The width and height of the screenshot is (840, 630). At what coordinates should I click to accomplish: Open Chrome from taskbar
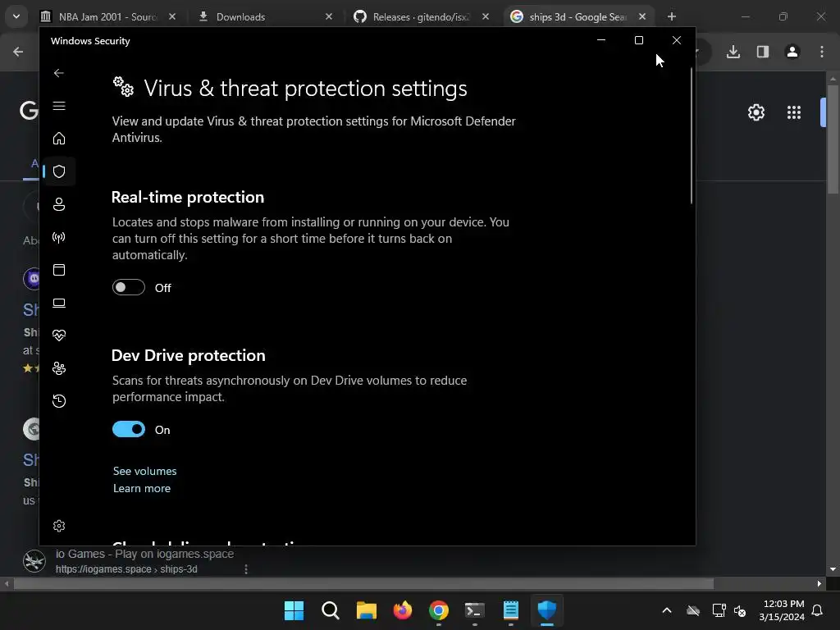coord(439,610)
